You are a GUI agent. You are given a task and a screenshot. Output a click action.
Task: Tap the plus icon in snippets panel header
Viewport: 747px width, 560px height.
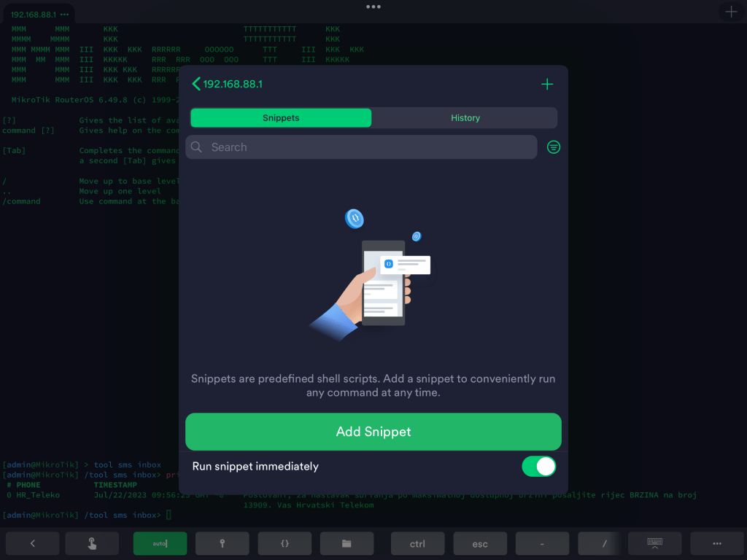[547, 85]
